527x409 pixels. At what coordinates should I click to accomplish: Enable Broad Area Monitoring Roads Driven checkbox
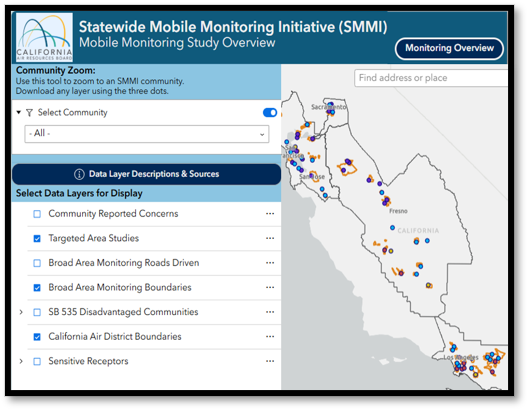pos(37,263)
